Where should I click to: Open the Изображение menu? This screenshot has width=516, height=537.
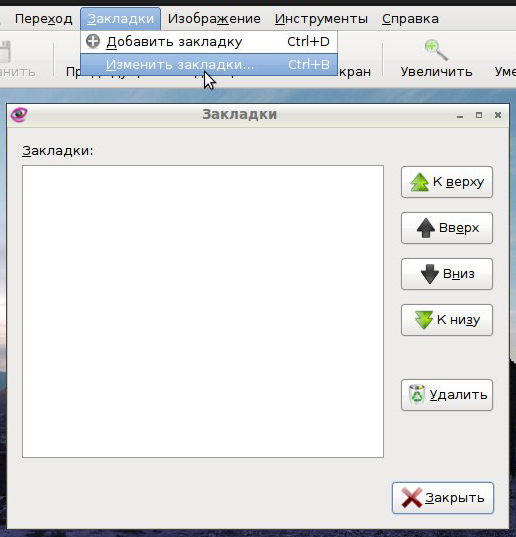(214, 18)
